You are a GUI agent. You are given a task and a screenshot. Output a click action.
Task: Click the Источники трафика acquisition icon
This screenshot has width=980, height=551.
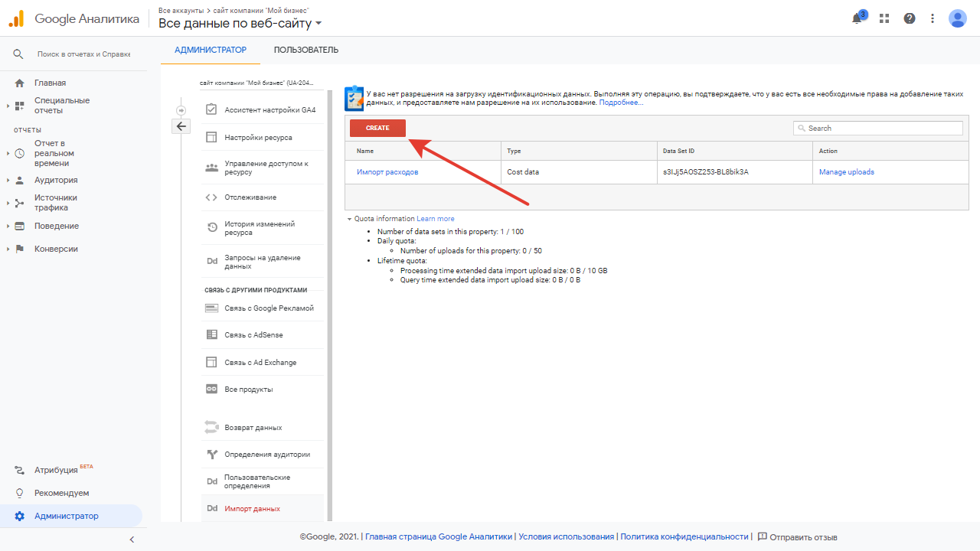coord(19,203)
